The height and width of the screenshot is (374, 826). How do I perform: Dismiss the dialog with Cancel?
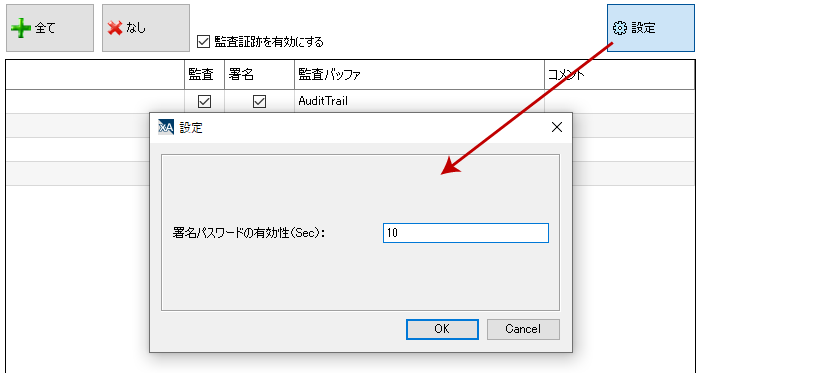tap(523, 329)
